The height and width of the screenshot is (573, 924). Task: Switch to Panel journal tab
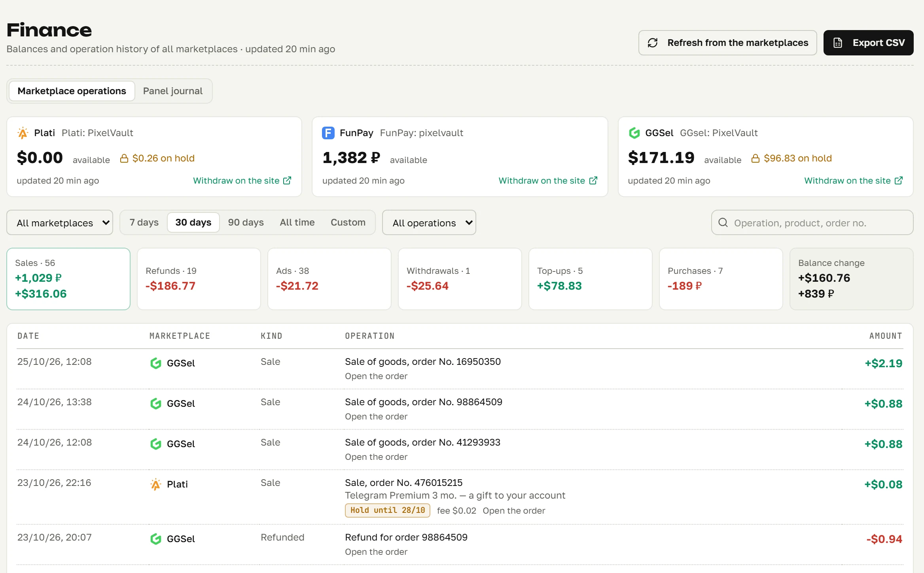(173, 91)
